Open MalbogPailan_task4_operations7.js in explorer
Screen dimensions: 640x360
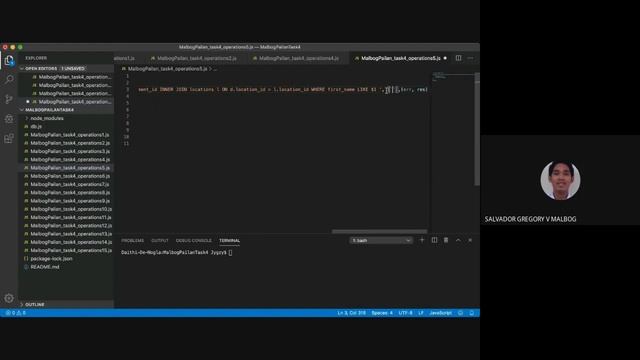tap(69, 184)
